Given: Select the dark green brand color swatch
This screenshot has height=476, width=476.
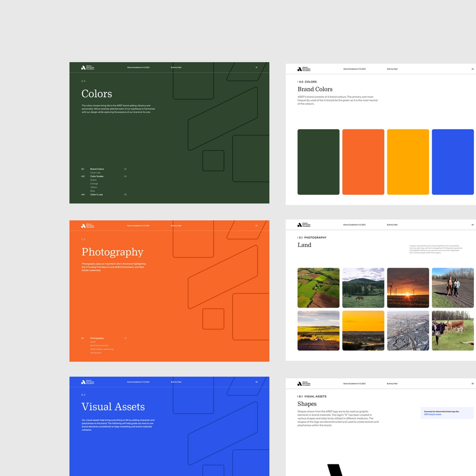Looking at the screenshot, I should pos(318,162).
